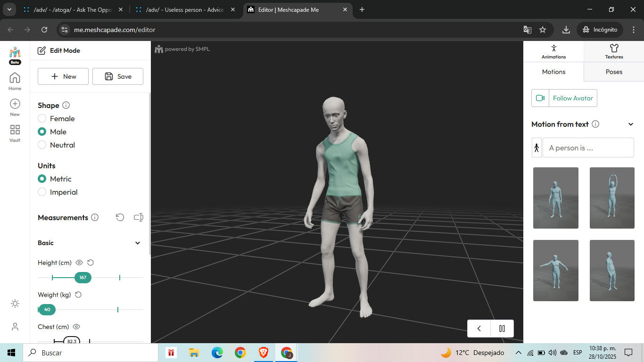Open the user profile icon in sidebar

click(15, 327)
